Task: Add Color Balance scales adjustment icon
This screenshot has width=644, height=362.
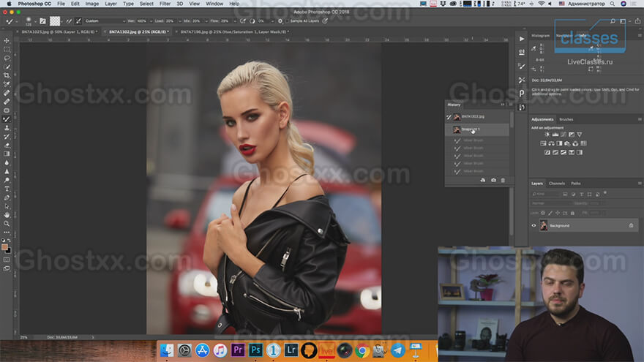Action: click(551, 143)
